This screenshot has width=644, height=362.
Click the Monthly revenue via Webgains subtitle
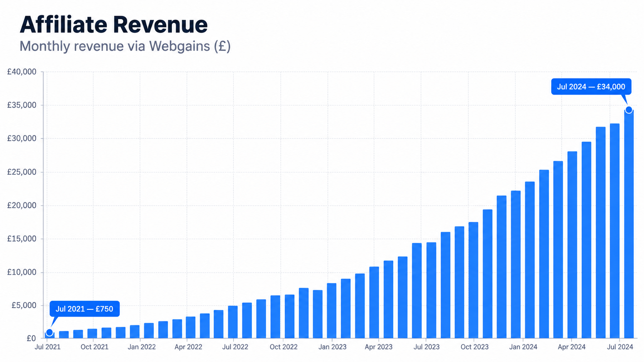(125, 46)
